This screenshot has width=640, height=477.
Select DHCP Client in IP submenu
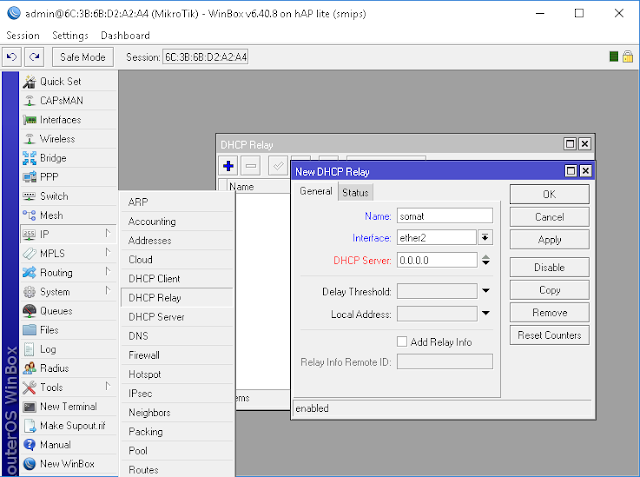point(177,279)
